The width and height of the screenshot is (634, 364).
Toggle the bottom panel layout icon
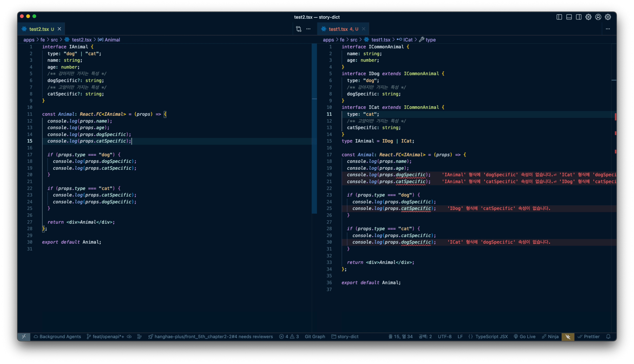569,17
